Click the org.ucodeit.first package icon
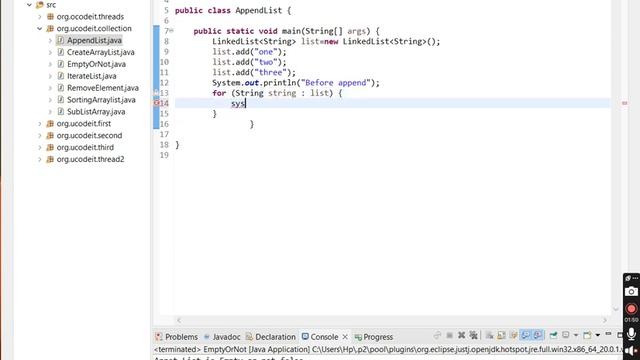640x360 pixels. [50, 124]
